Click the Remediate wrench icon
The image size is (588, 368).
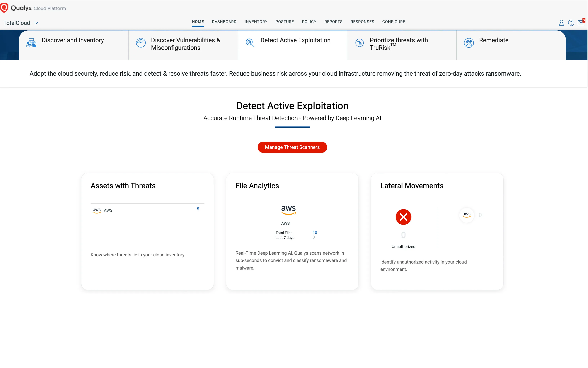tap(469, 43)
